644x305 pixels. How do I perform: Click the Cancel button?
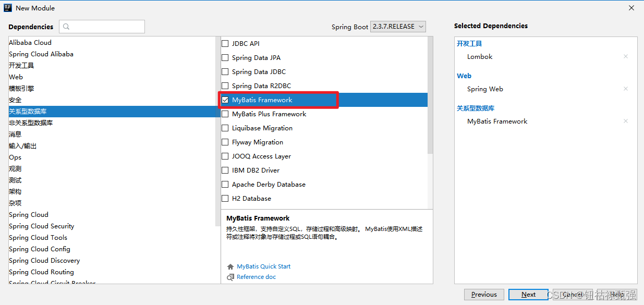(x=573, y=295)
